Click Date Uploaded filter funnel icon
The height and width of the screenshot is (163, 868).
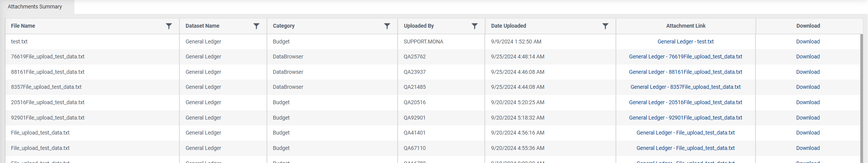pyautogui.click(x=605, y=26)
